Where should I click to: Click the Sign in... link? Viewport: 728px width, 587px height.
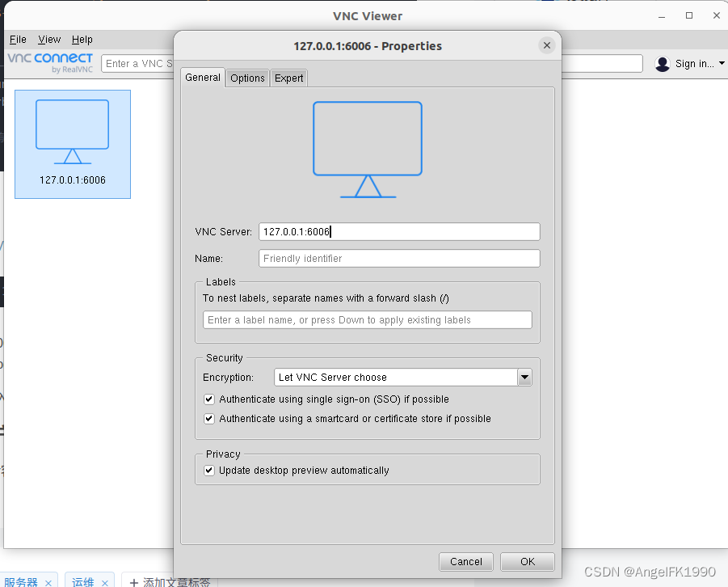[x=695, y=64]
